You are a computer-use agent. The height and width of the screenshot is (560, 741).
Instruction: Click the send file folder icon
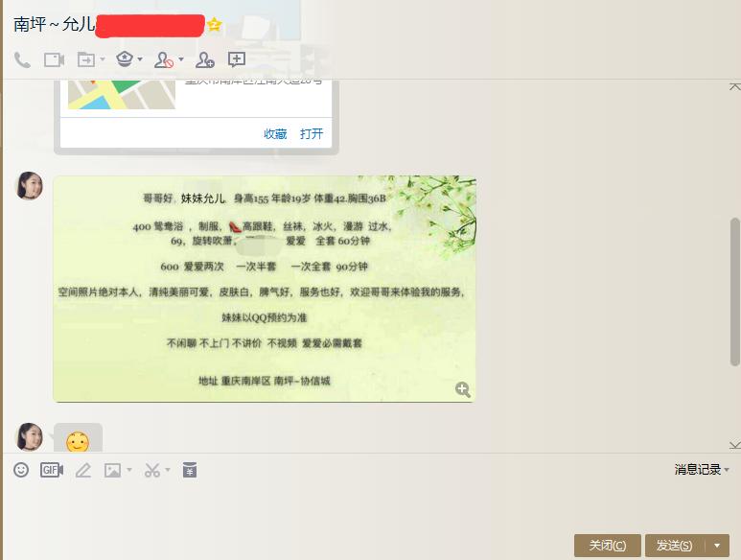86,60
